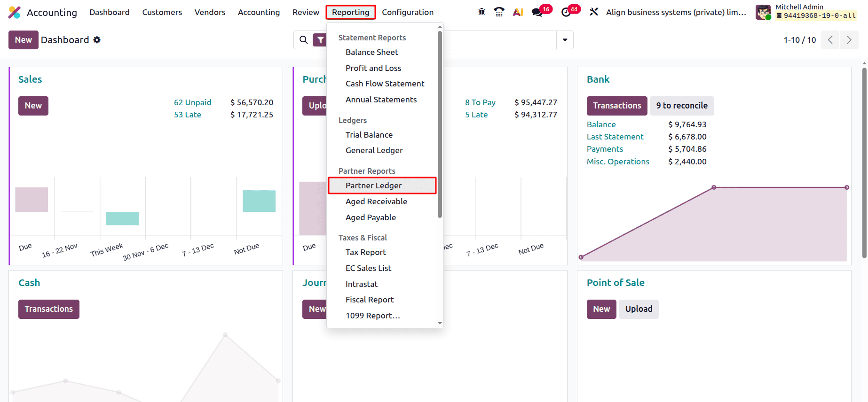
Task: Click the filter funnel icon
Action: click(320, 40)
